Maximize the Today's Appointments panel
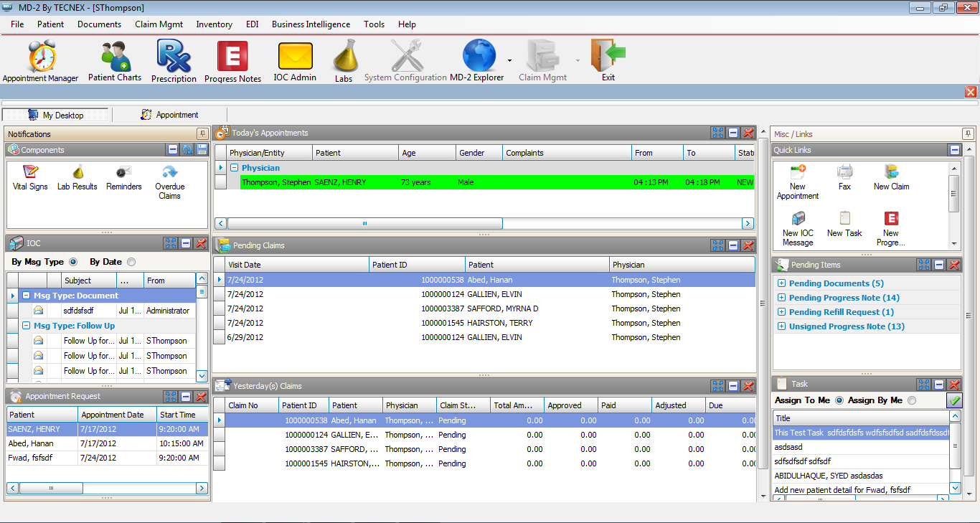980x523 pixels. (x=717, y=133)
